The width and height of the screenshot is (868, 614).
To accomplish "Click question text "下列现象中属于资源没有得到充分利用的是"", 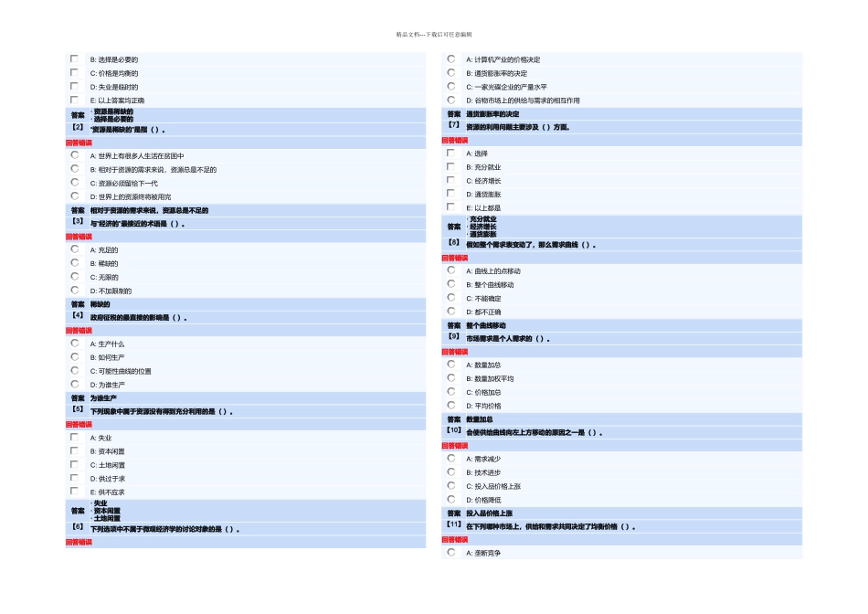I will [x=153, y=411].
